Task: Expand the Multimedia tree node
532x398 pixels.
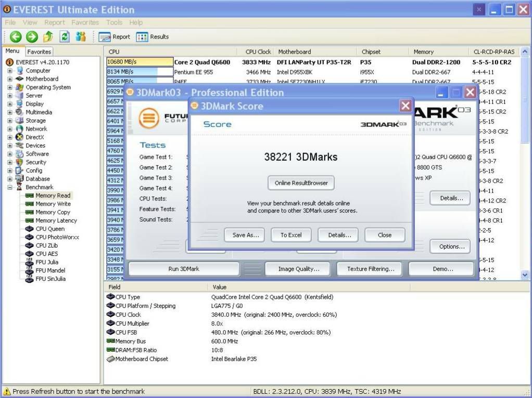Action: [9, 112]
